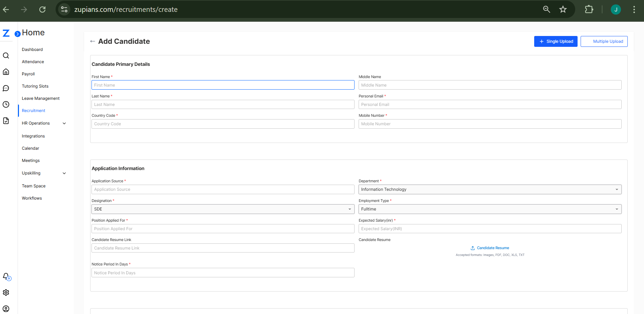Open the Designation dropdown showing SDE
This screenshot has width=644, height=314.
[223, 209]
